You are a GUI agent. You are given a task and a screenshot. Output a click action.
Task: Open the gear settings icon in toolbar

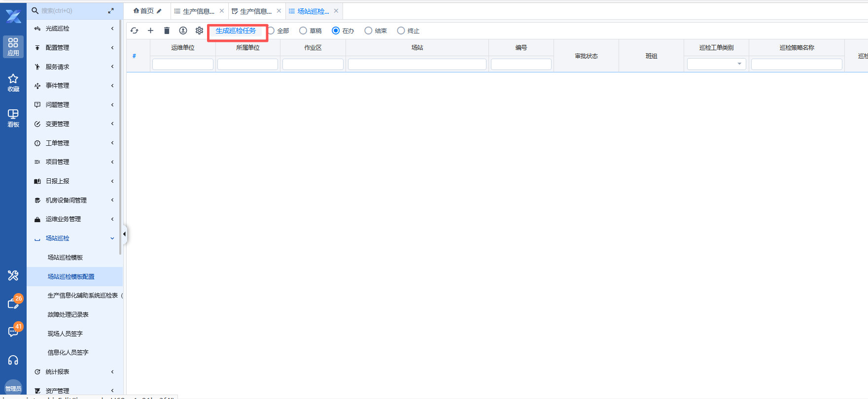tap(199, 31)
